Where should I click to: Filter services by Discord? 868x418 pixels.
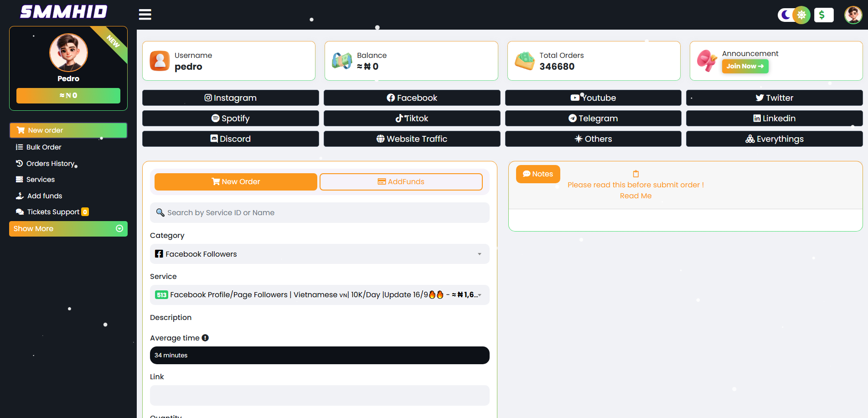click(230, 139)
